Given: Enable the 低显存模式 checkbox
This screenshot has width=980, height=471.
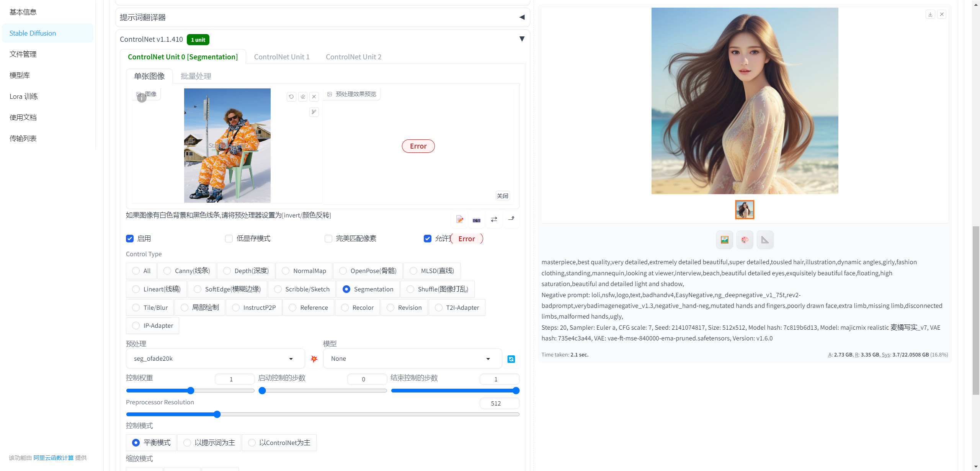Looking at the screenshot, I should [x=229, y=239].
